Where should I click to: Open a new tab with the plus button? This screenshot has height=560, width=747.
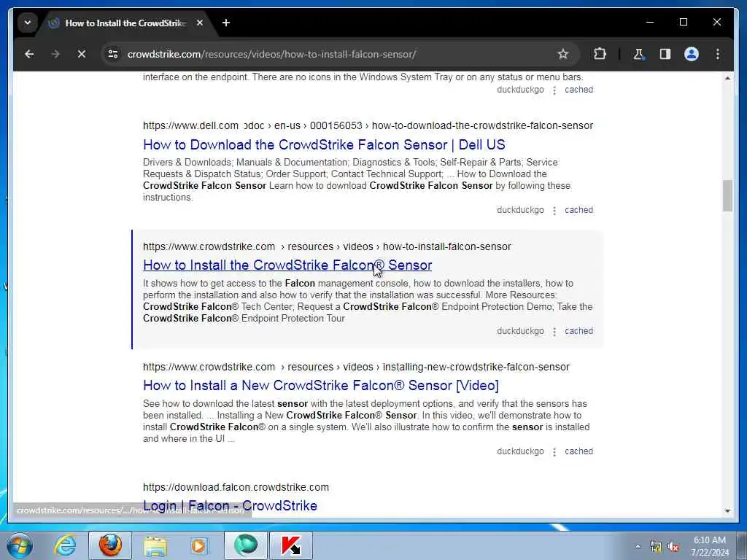coord(226,23)
